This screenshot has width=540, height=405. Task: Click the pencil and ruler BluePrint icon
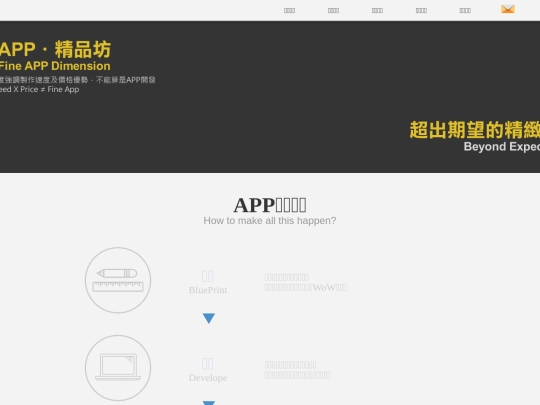pyautogui.click(x=118, y=280)
